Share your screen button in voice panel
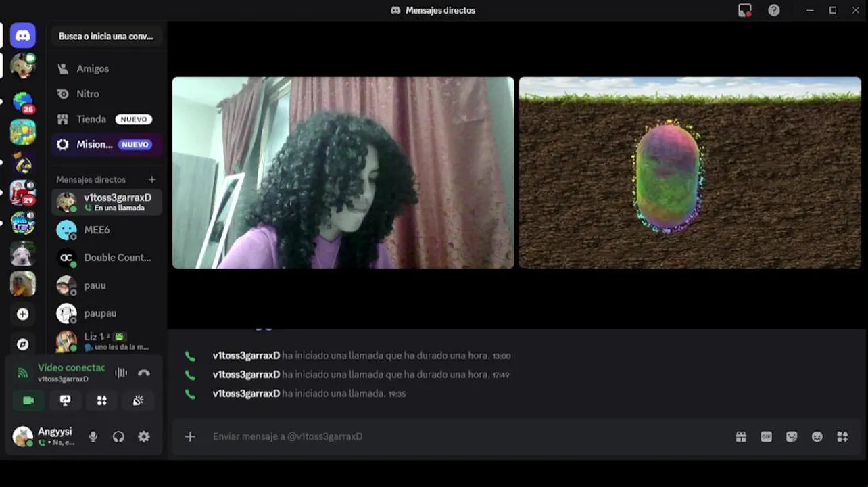Viewport: 868px width, 487px height. (x=65, y=400)
